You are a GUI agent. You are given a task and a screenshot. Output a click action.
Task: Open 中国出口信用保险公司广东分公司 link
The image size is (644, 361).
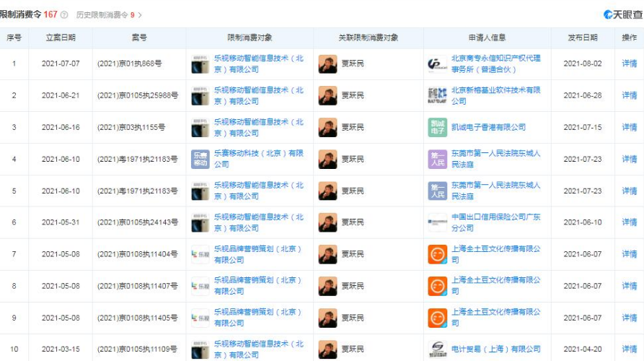coord(495,222)
